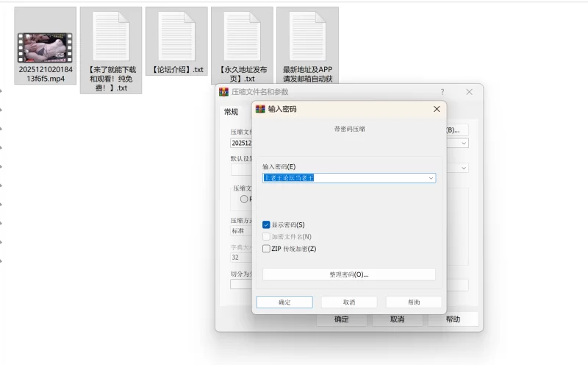Switch to the 常规 tab
The height and width of the screenshot is (365, 588).
231,112
